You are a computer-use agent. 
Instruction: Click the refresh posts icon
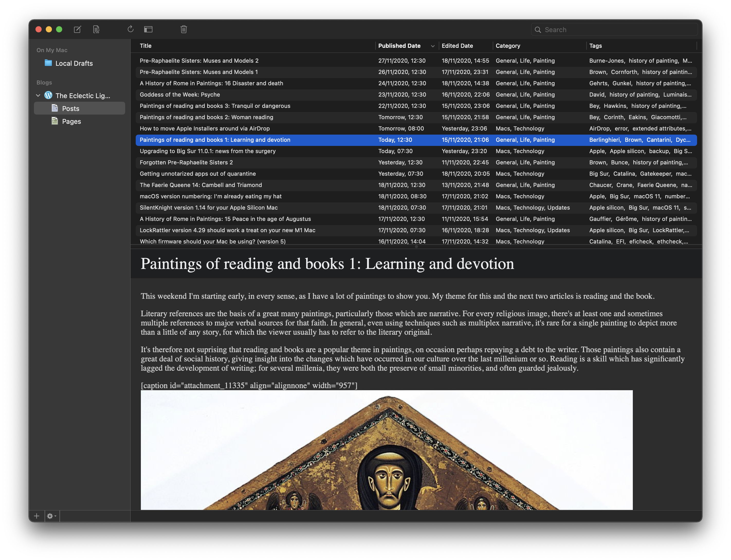pos(130,29)
